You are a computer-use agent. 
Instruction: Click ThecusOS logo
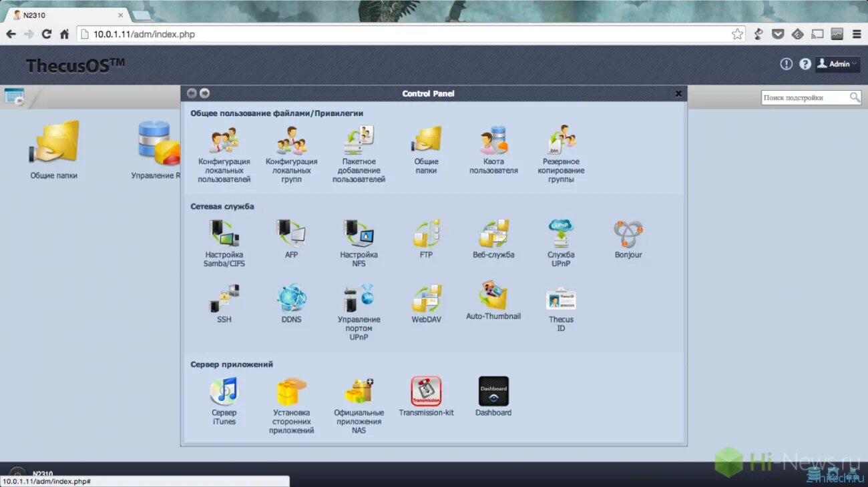click(75, 65)
